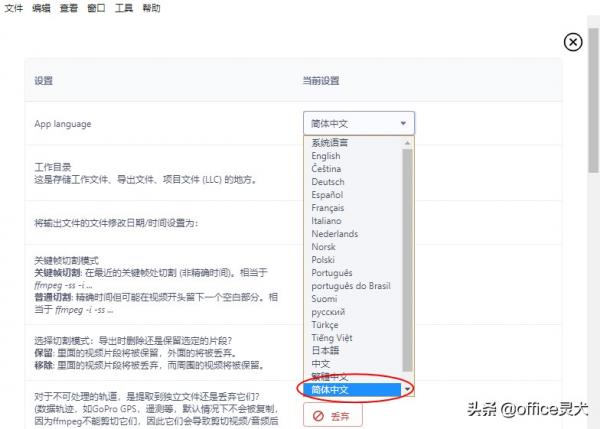The width and height of the screenshot is (600, 429).
Task: Open the 窗口 menu
Action: 96,8
